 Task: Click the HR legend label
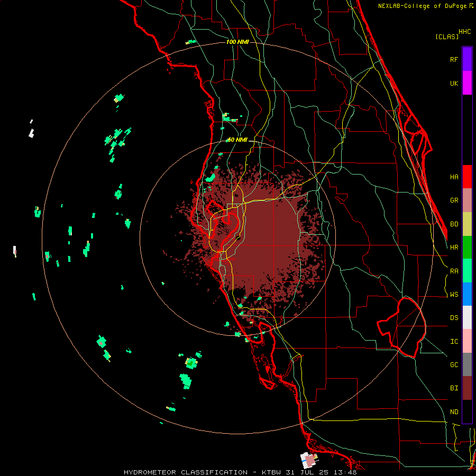pos(454,248)
